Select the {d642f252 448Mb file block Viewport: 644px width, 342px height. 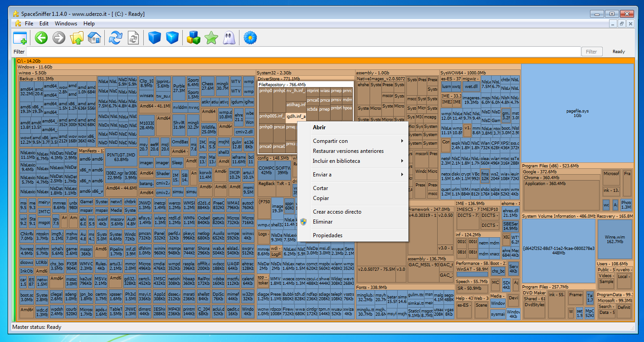[x=558, y=251]
